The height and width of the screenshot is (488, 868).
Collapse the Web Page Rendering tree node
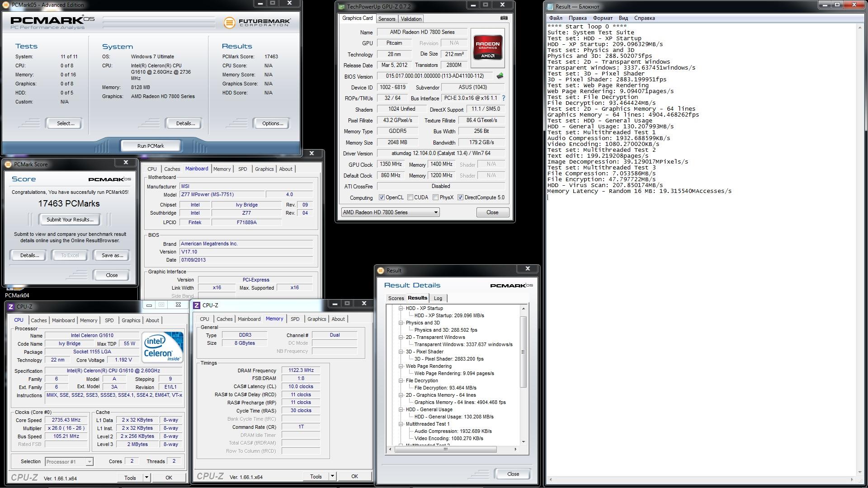(401, 366)
